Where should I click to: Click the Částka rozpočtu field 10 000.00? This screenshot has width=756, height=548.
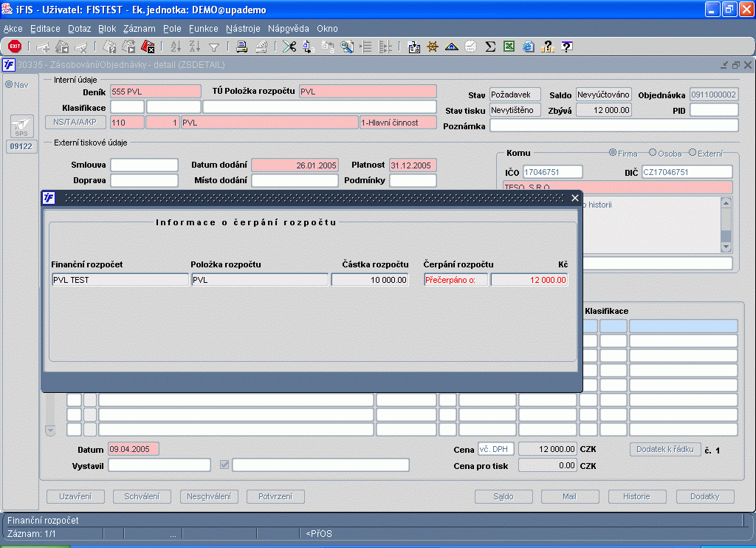click(370, 280)
